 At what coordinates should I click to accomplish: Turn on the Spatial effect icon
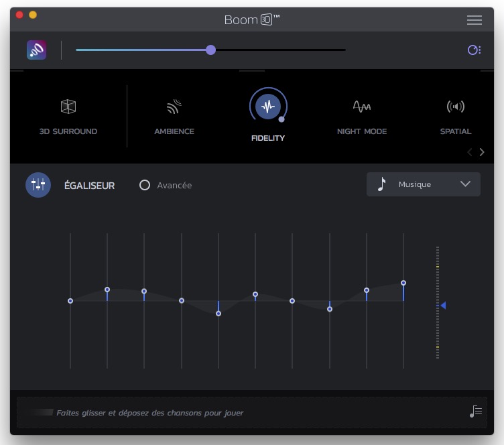click(x=456, y=107)
